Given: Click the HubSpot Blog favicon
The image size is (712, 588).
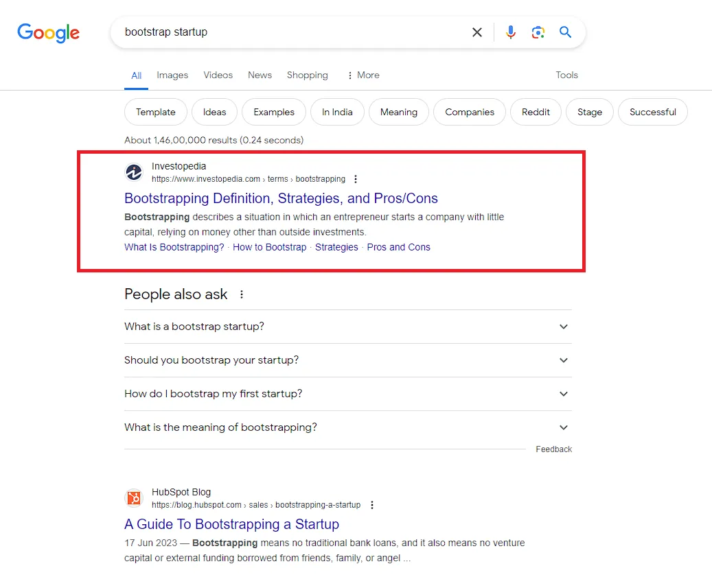Looking at the screenshot, I should click(x=134, y=498).
